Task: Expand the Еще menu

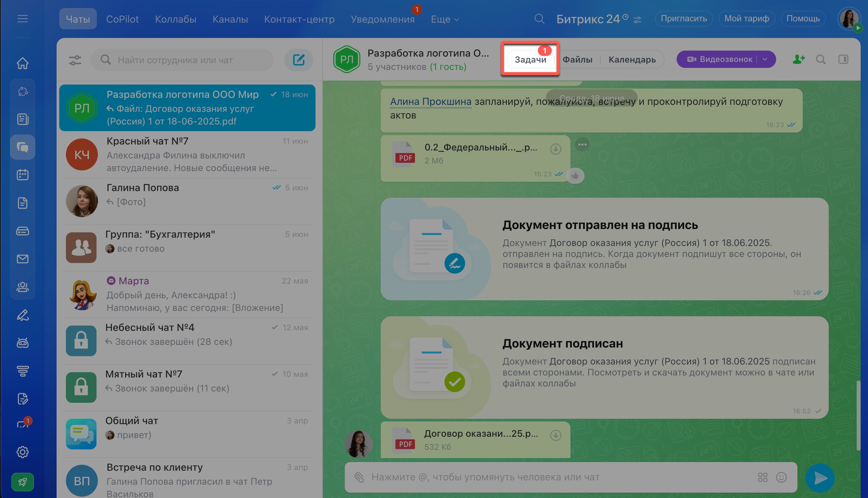Action: click(445, 19)
